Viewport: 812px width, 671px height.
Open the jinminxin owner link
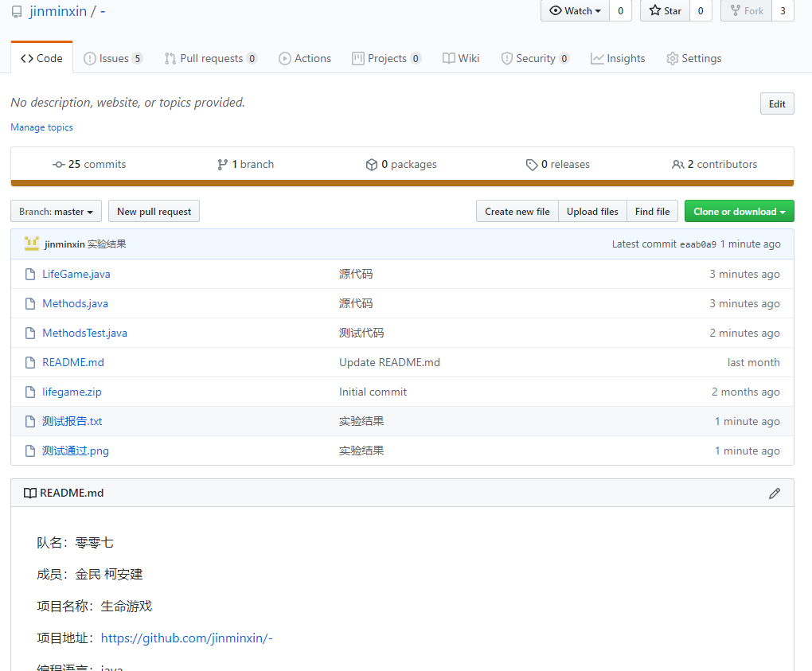tap(58, 11)
